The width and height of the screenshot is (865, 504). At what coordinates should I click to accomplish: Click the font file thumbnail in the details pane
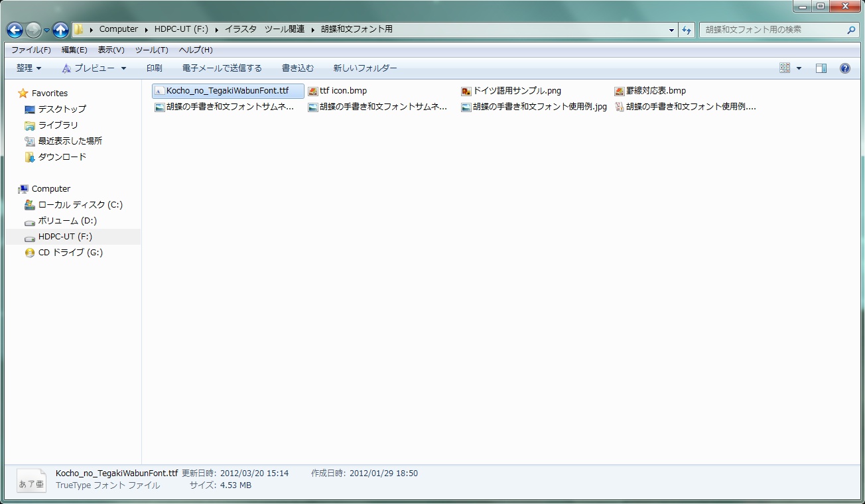[31, 480]
